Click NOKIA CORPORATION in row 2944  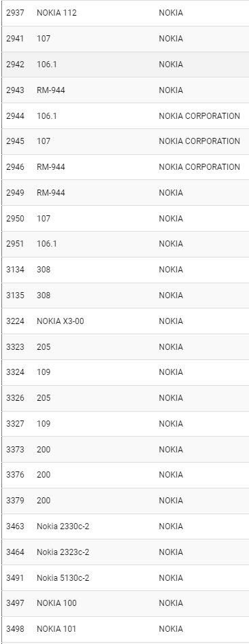click(x=199, y=115)
